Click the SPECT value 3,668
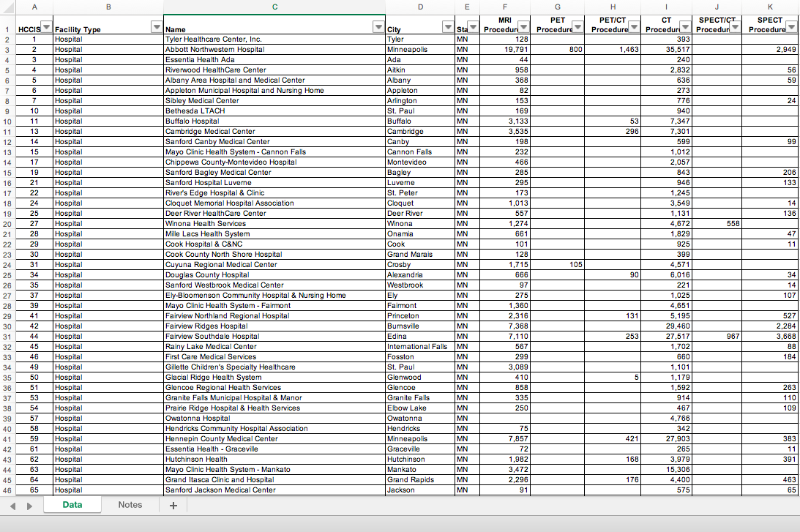 pyautogui.click(x=770, y=336)
